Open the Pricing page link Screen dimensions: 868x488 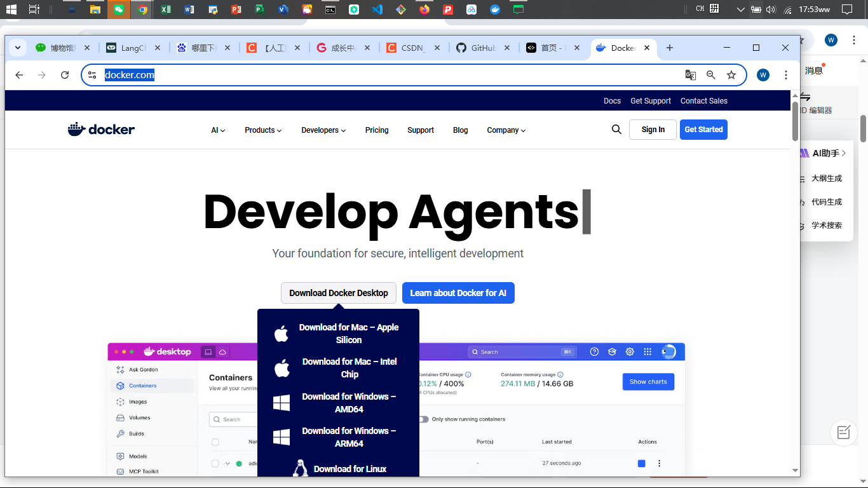[x=377, y=130]
